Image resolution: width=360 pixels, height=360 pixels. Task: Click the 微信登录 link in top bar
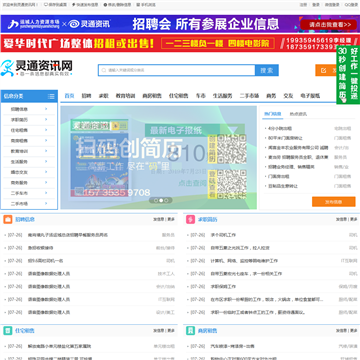click(332, 5)
